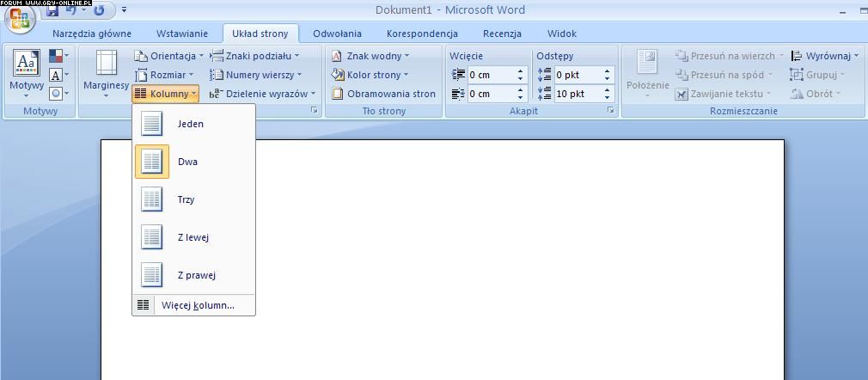Choose Dwa two-column layout
This screenshot has width=868, height=380.
click(193, 162)
